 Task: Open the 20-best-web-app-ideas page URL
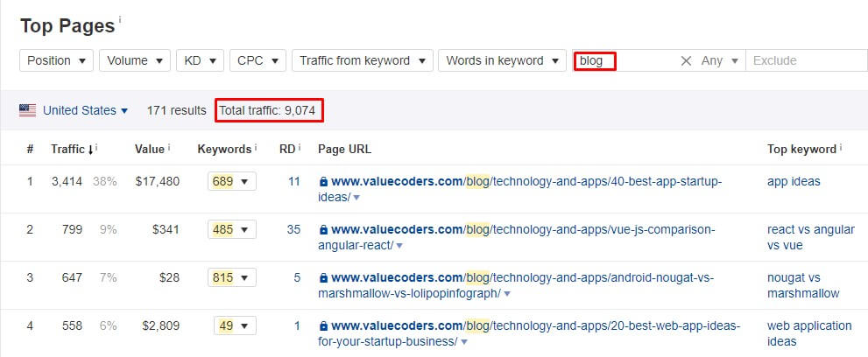pyautogui.click(x=529, y=333)
